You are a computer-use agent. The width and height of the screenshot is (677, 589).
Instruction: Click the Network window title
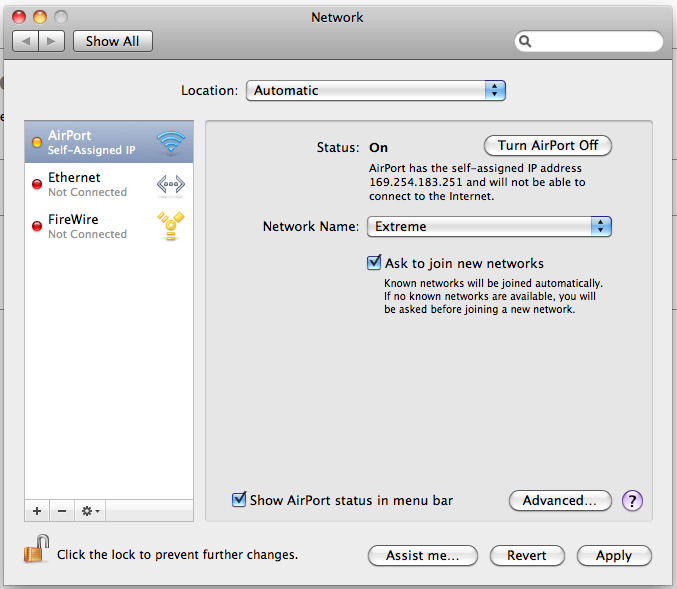click(337, 17)
